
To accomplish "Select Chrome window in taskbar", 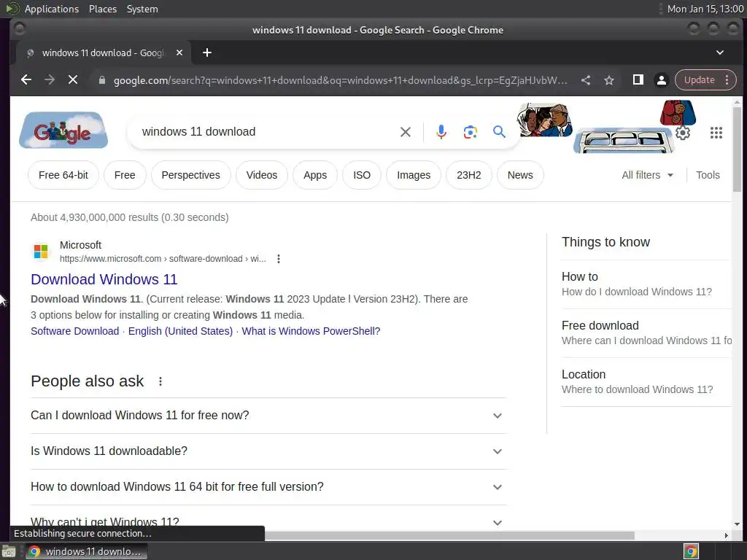I will pyautogui.click(x=86, y=551).
